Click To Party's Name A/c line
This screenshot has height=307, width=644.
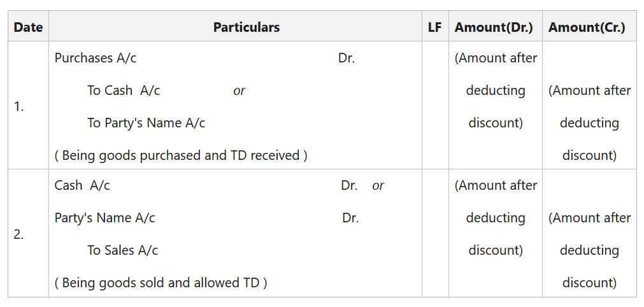(x=147, y=123)
